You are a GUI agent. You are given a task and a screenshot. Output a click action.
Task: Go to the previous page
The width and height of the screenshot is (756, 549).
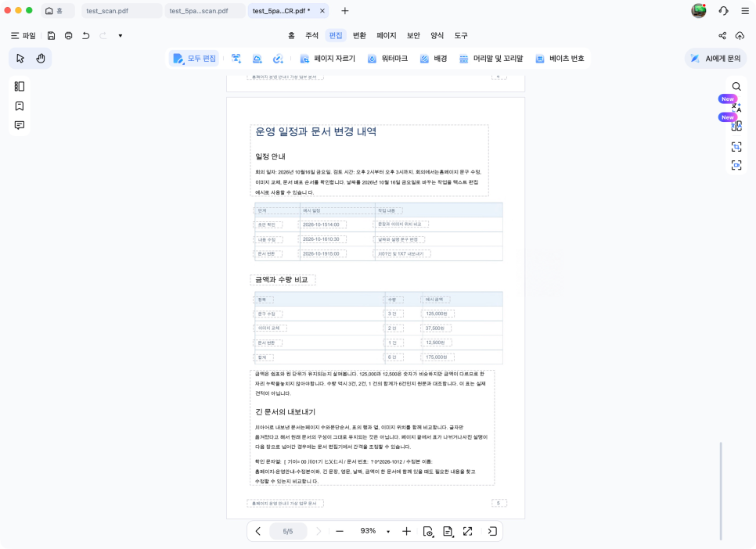(x=258, y=531)
